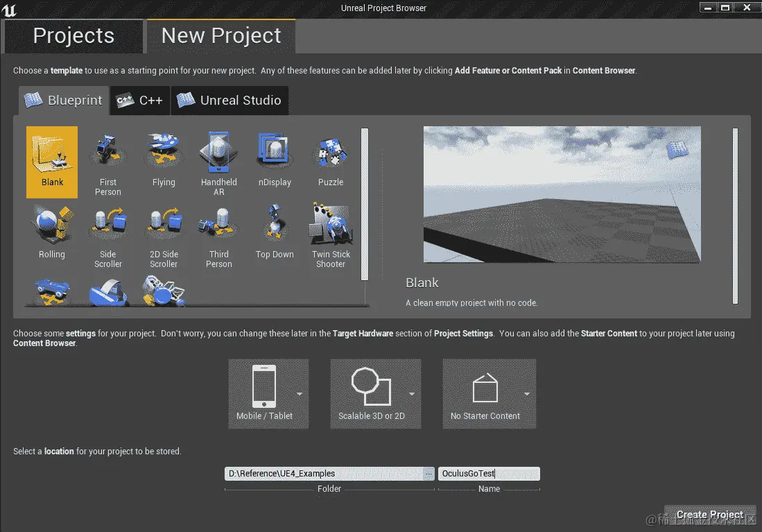The image size is (762, 532).
Task: Click the Blank heading under the preview
Action: tap(422, 283)
